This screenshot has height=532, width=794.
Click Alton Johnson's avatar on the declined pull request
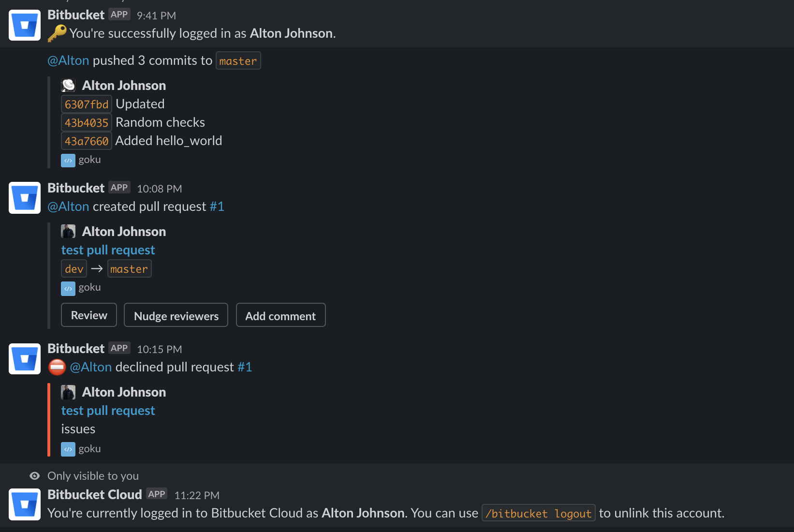point(68,392)
